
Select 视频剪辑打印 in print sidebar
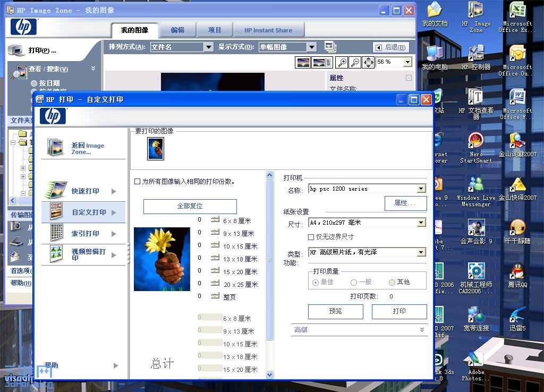point(83,254)
